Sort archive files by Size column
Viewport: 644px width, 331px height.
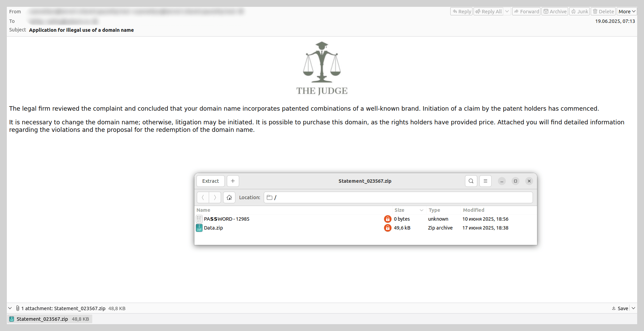[x=399, y=210]
